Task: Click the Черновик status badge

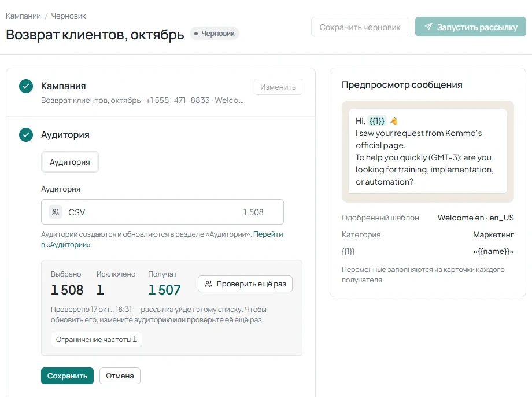Action: pyautogui.click(x=215, y=34)
